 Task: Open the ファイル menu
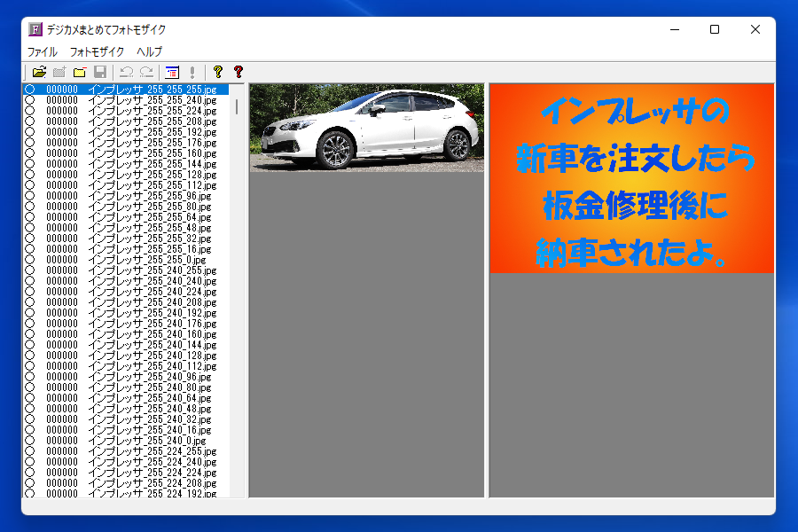[42, 52]
